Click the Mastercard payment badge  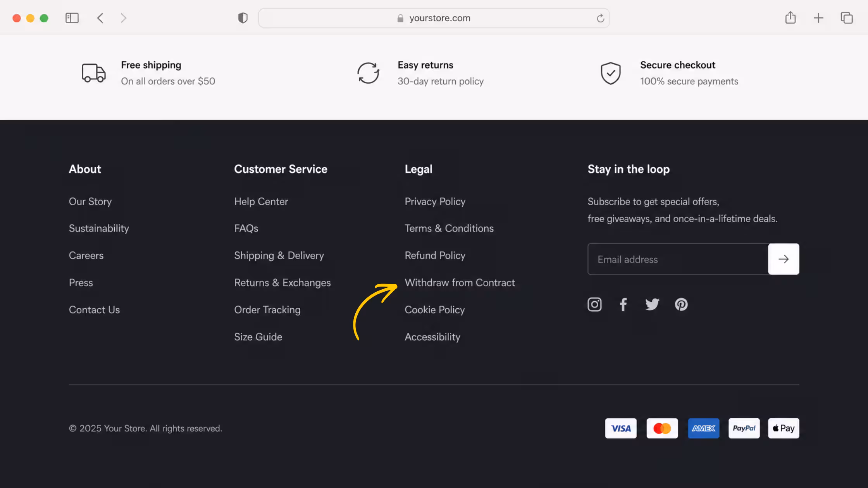662,428
